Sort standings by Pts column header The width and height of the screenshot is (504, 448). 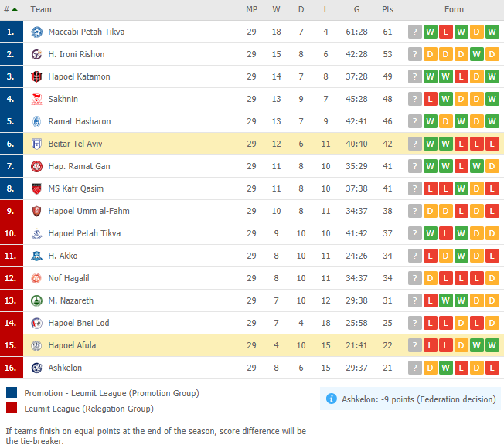387,9
